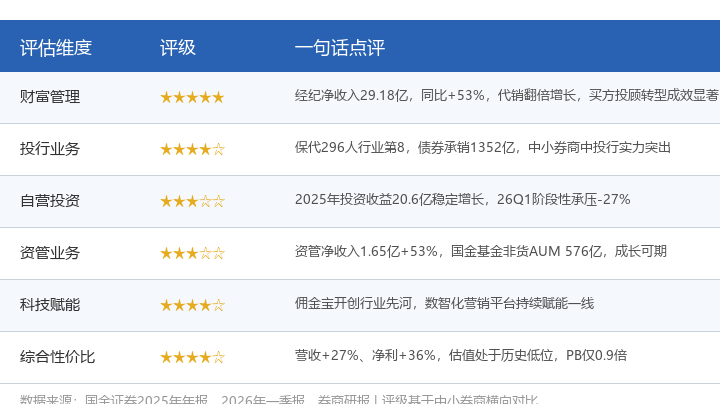
Task: Click the 资管业务 star rating
Action: pyautogui.click(x=192, y=253)
